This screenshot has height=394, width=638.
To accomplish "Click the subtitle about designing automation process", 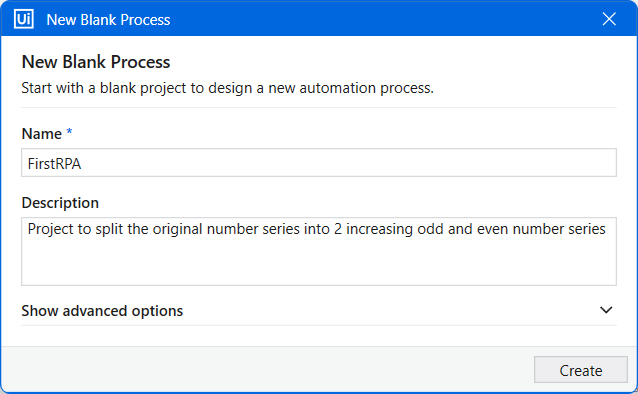I will click(227, 88).
